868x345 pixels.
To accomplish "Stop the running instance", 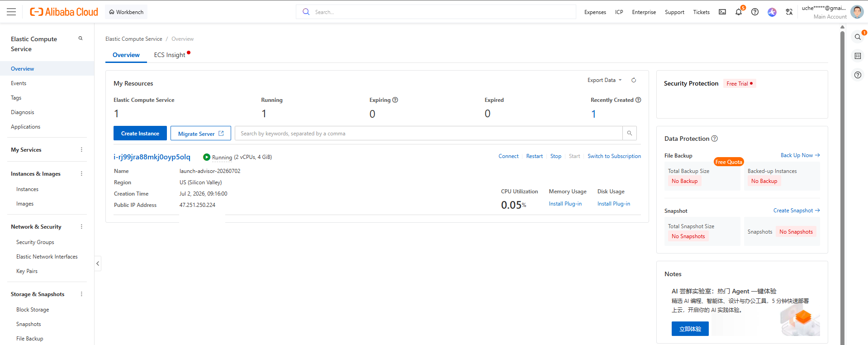I will pos(556,156).
